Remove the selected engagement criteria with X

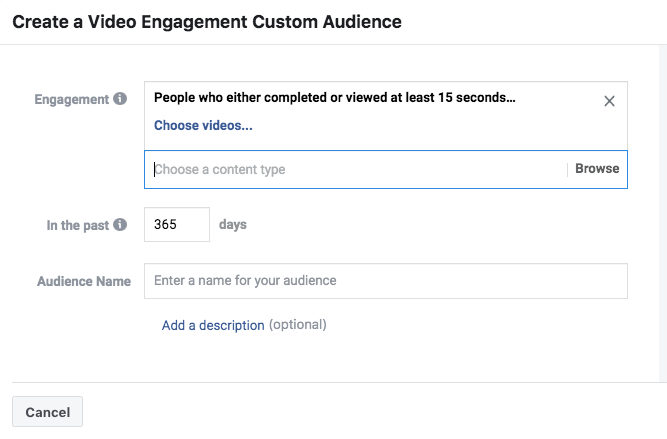(x=610, y=100)
